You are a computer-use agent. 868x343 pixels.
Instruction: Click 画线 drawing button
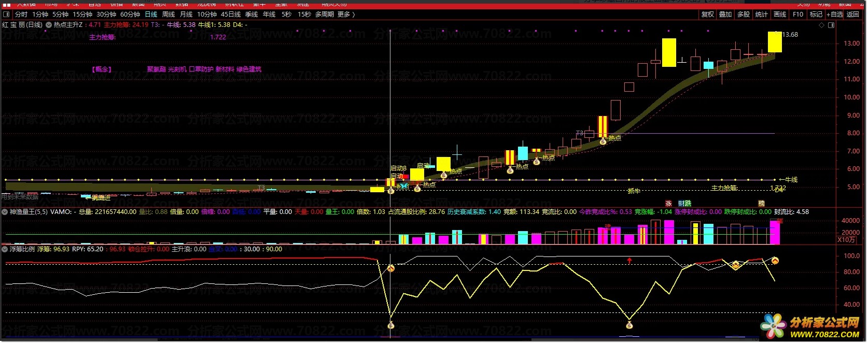coord(780,15)
